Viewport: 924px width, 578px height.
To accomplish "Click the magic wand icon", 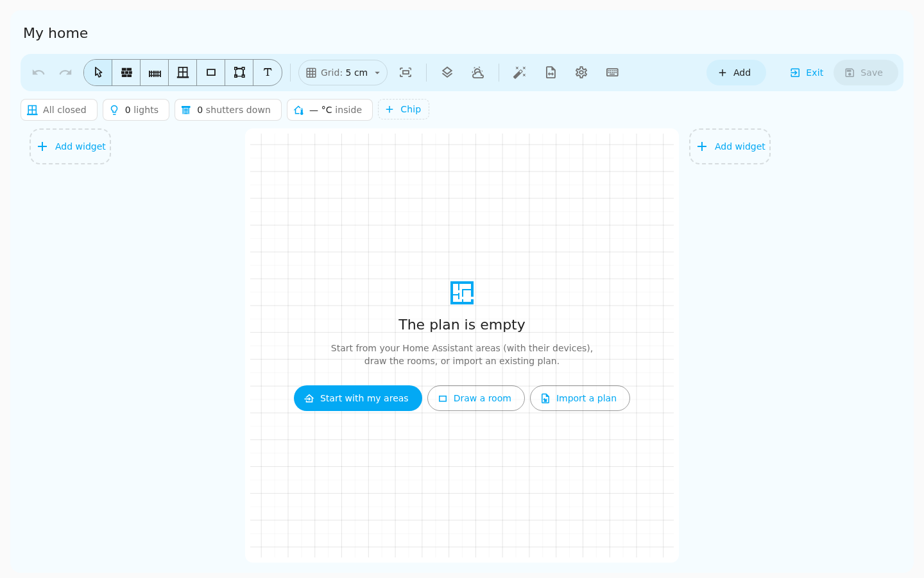I will pyautogui.click(x=520, y=73).
